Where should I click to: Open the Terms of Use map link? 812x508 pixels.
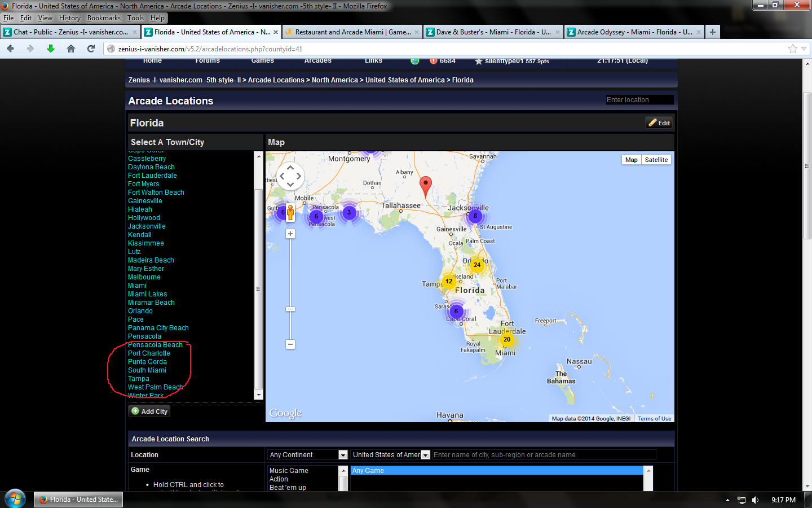654,419
